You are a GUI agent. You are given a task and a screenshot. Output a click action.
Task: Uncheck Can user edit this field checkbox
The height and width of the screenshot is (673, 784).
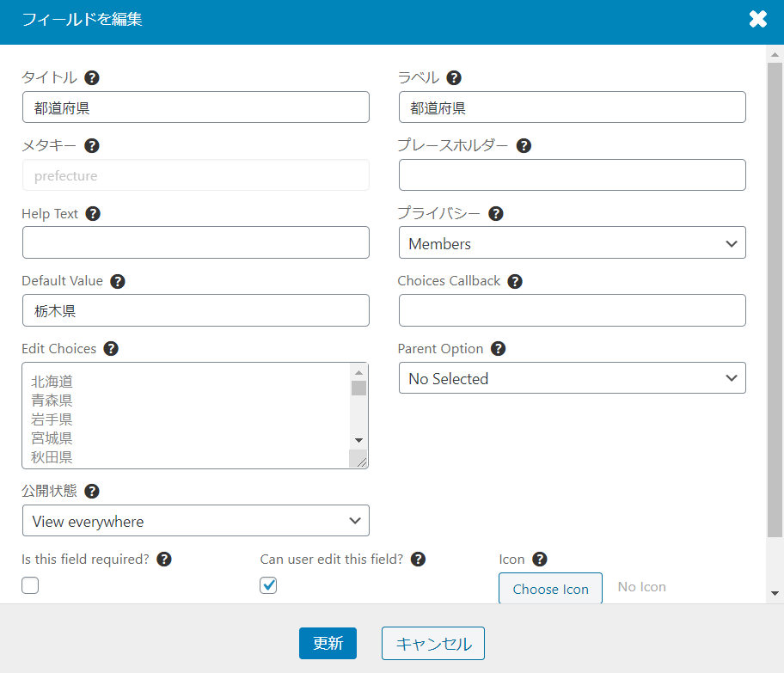[268, 585]
